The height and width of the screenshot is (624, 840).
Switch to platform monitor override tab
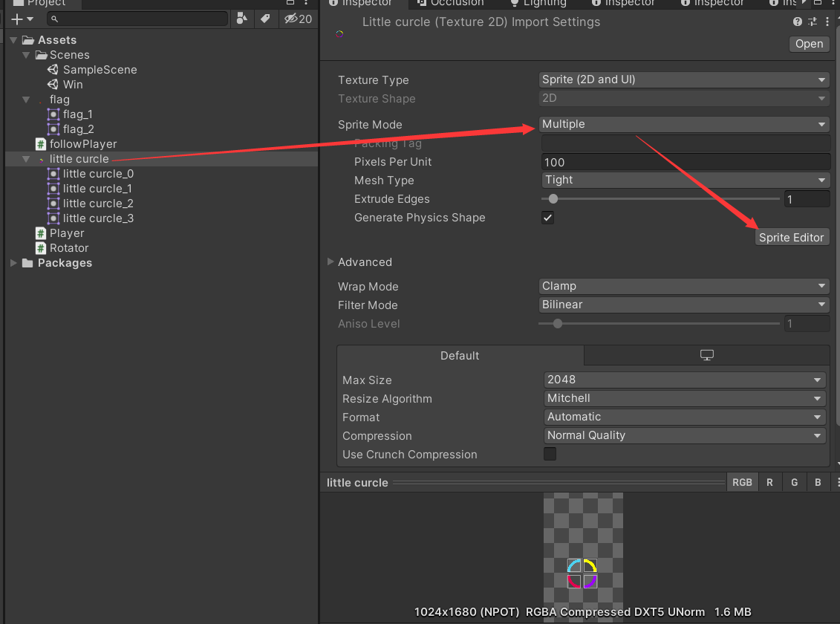point(706,355)
